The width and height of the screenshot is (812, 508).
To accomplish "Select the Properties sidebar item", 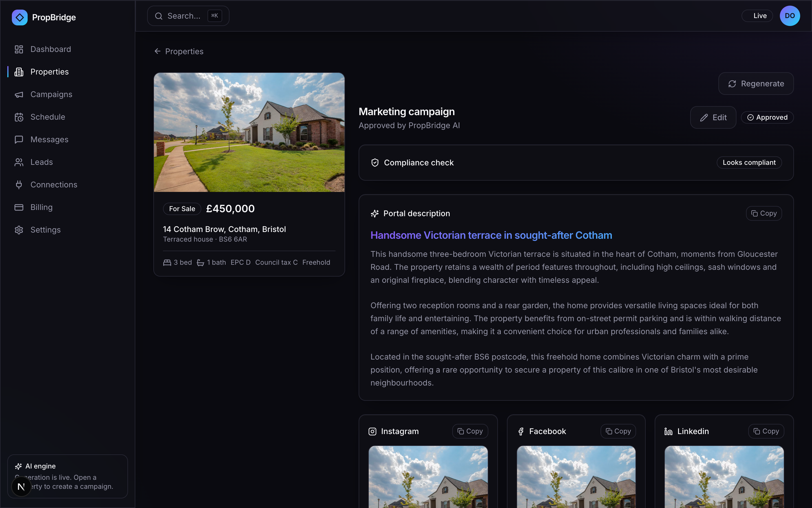I will 67,72.
